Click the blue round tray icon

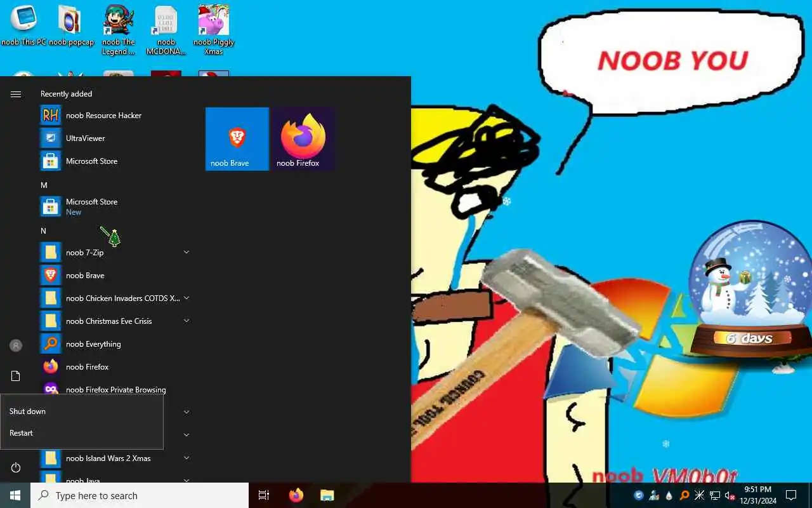click(639, 495)
